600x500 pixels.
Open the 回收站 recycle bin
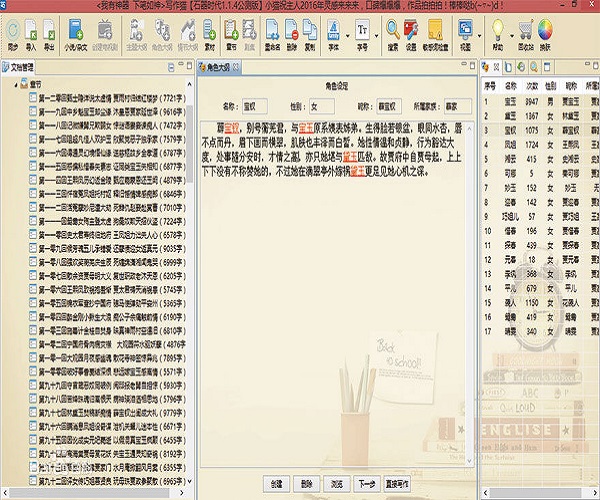click(x=525, y=36)
